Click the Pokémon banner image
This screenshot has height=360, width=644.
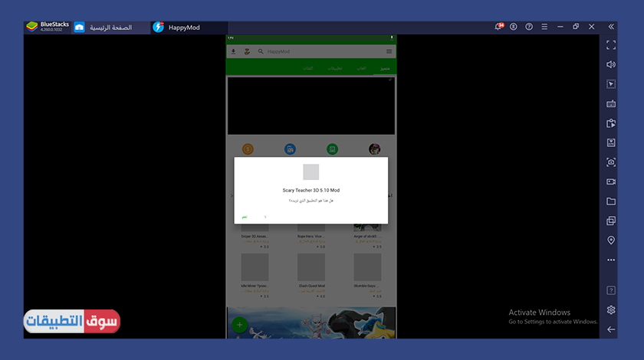coord(311,322)
